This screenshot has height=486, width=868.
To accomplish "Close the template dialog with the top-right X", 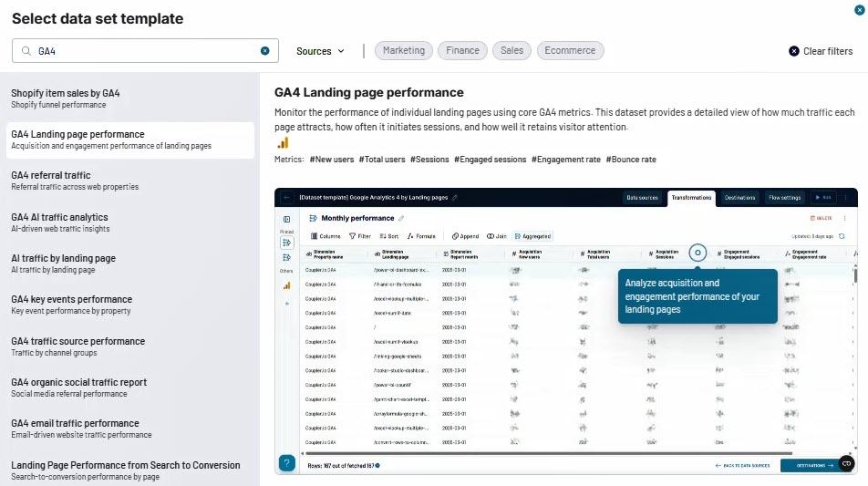I will pyautogui.click(x=859, y=10).
